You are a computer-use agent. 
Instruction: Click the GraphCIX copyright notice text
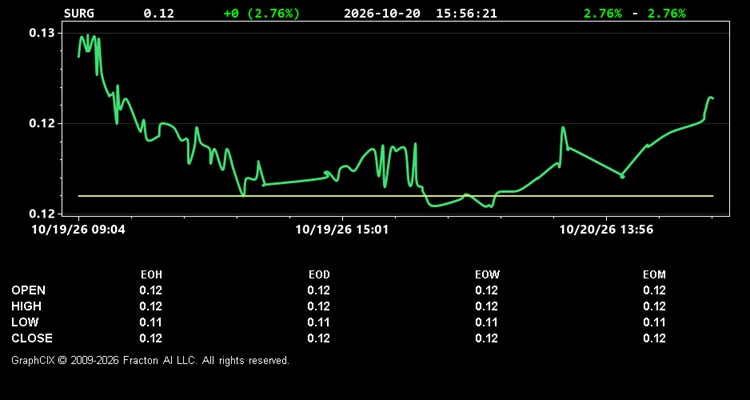pos(150,360)
